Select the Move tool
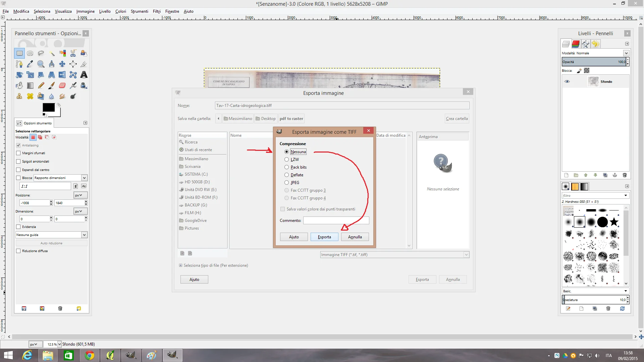 [x=62, y=64]
